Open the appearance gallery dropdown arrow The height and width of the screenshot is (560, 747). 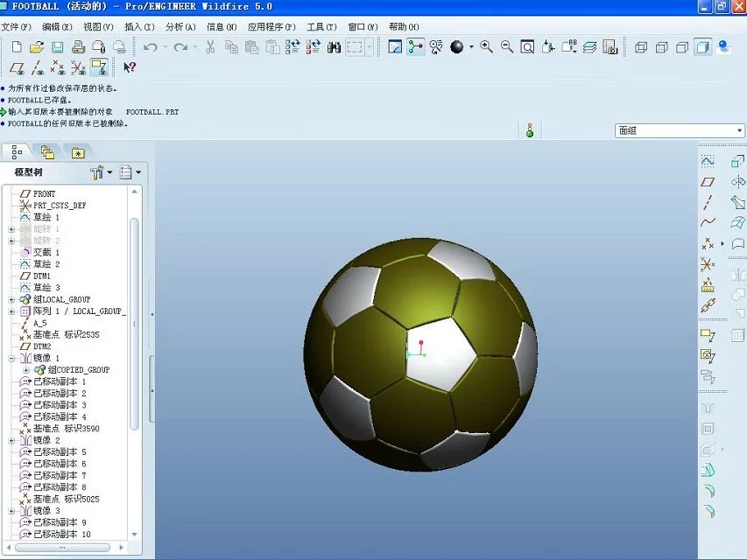[471, 46]
